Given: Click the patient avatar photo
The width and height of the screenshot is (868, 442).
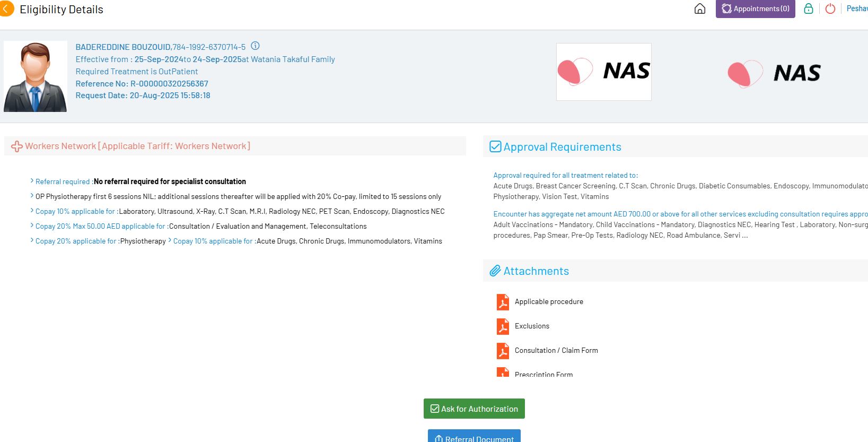Looking at the screenshot, I should pos(36,76).
